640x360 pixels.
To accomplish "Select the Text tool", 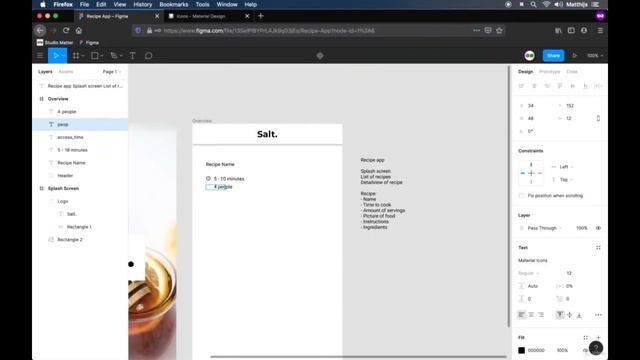I will click(133, 56).
